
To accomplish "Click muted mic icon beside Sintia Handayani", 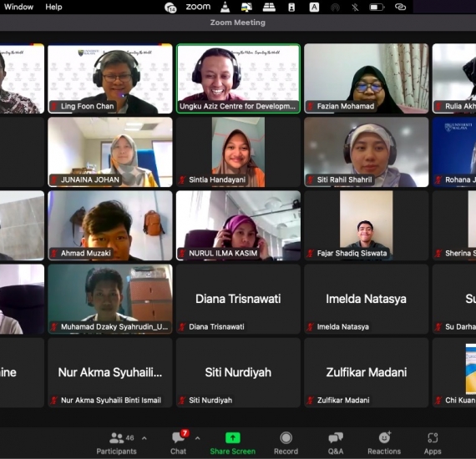I will pyautogui.click(x=182, y=179).
